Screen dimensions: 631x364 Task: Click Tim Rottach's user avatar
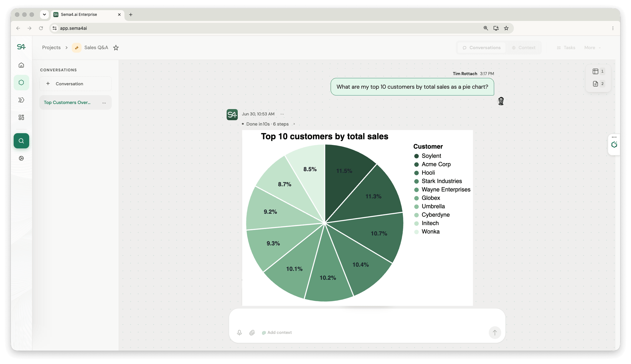501,101
